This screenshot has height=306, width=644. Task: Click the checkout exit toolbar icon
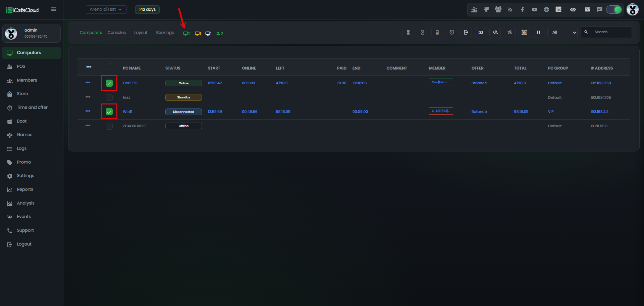click(x=466, y=33)
